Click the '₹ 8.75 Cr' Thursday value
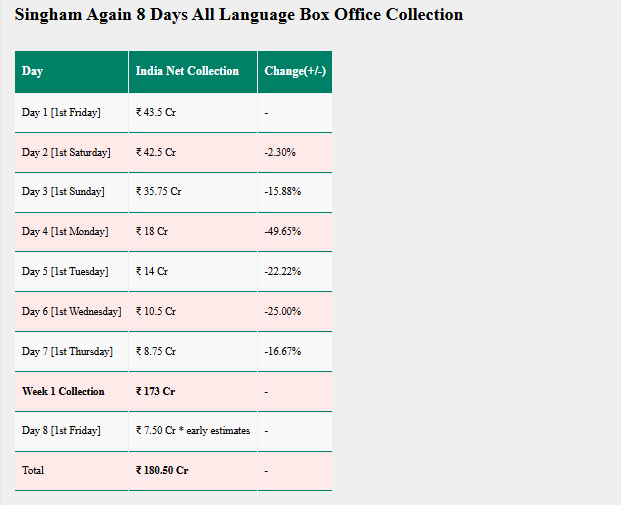The image size is (621, 505). coord(156,351)
